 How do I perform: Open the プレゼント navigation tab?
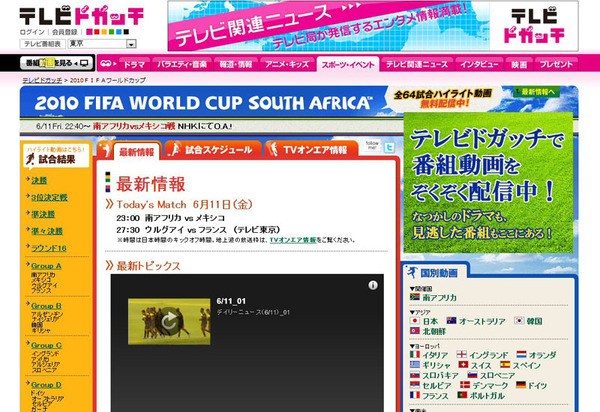click(556, 64)
